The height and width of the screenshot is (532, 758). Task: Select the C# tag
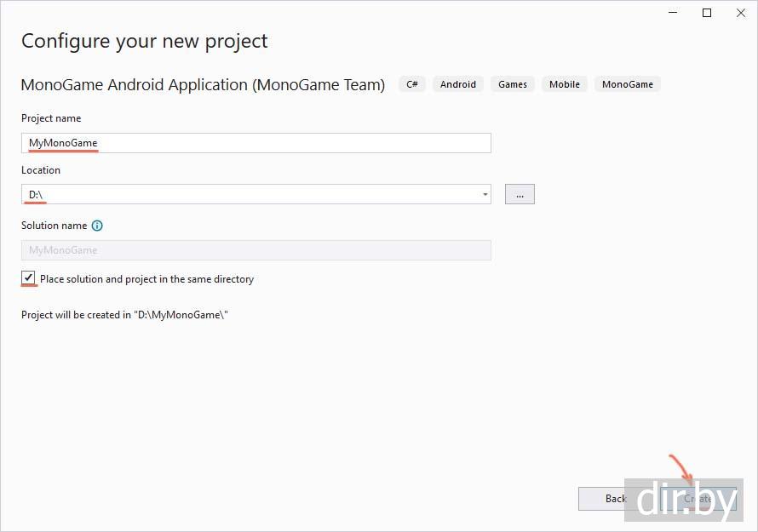click(412, 84)
